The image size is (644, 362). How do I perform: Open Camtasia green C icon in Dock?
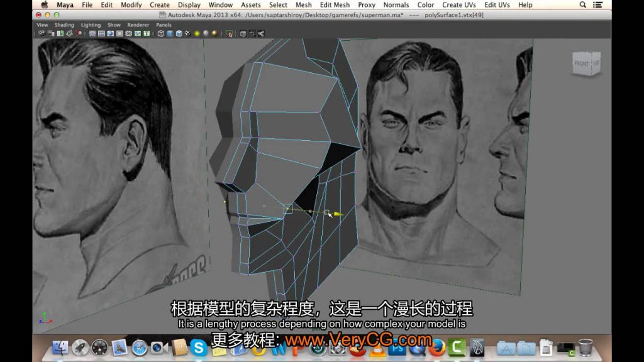[457, 347]
